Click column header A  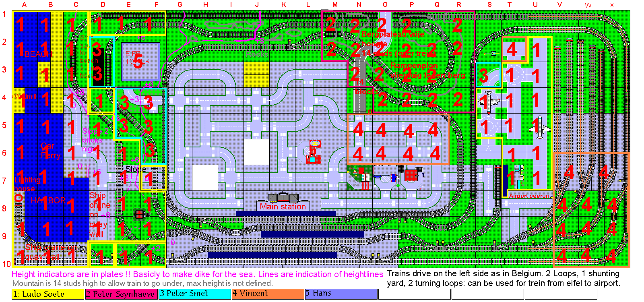[x=25, y=5]
